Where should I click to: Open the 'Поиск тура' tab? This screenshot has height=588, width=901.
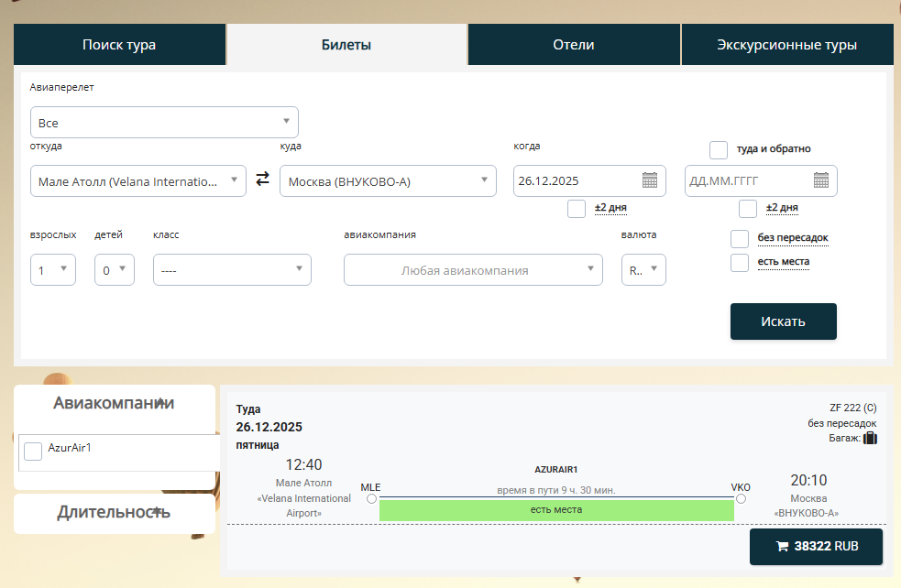[x=119, y=45]
